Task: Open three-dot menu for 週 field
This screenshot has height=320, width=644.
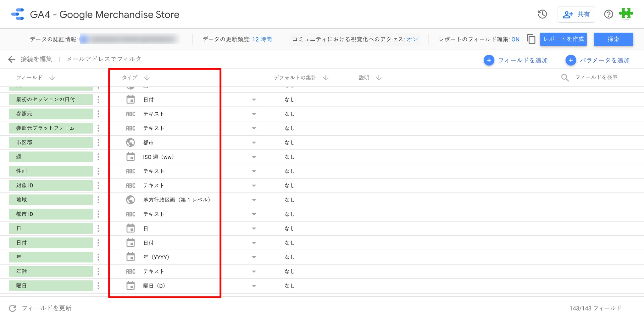Action: tap(98, 157)
